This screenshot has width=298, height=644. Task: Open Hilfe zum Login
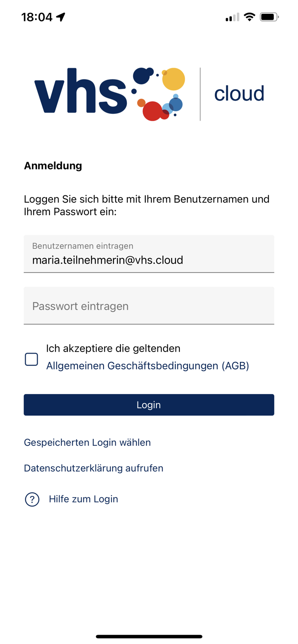tap(83, 499)
